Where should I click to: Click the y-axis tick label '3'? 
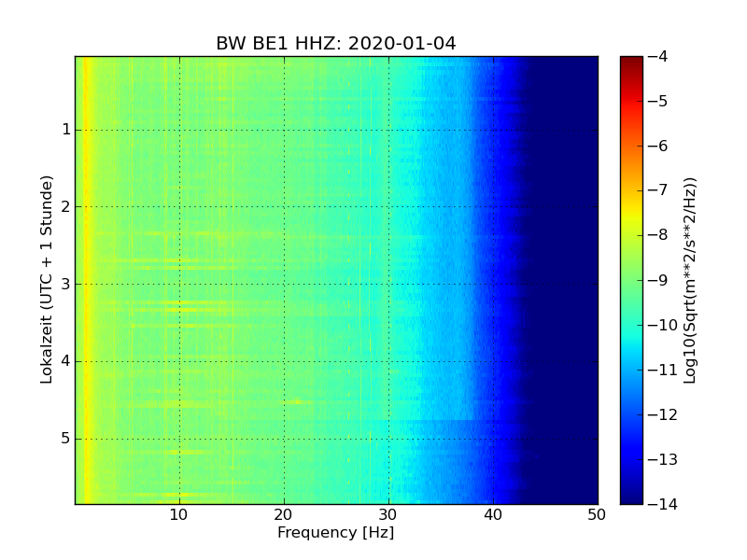[66, 285]
